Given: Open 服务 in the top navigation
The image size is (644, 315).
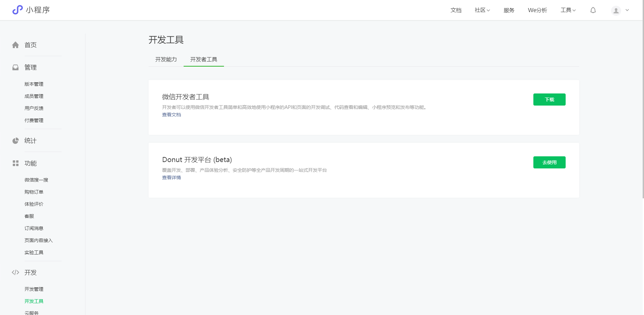Looking at the screenshot, I should coord(509,10).
